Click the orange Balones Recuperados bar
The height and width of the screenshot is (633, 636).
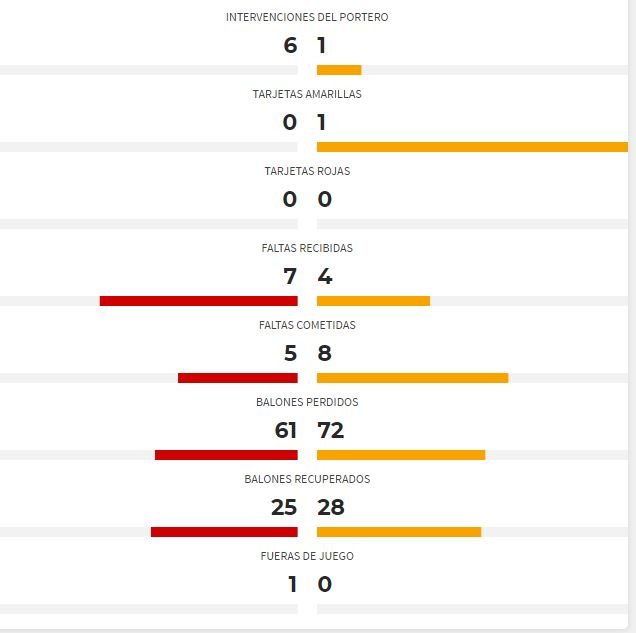click(399, 532)
